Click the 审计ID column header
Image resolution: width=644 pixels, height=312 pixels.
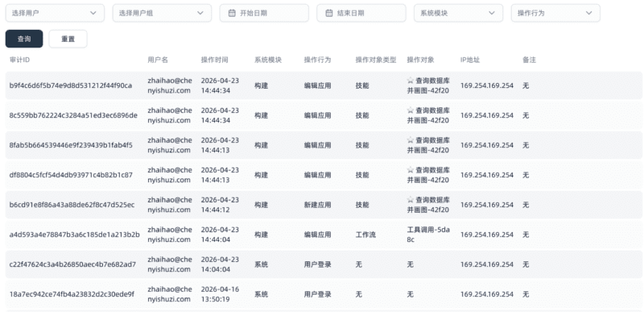[19, 60]
